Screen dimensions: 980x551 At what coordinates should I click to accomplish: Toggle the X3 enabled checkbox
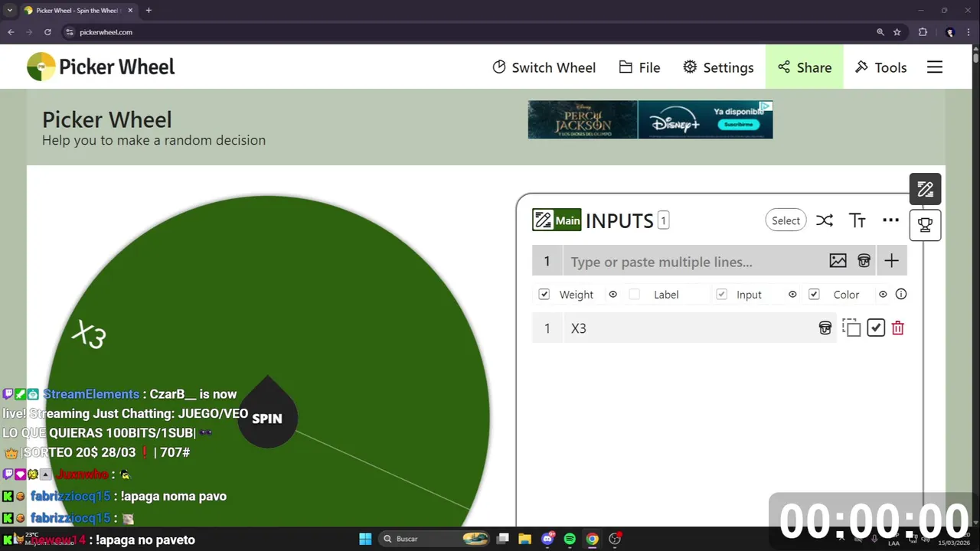(x=876, y=328)
